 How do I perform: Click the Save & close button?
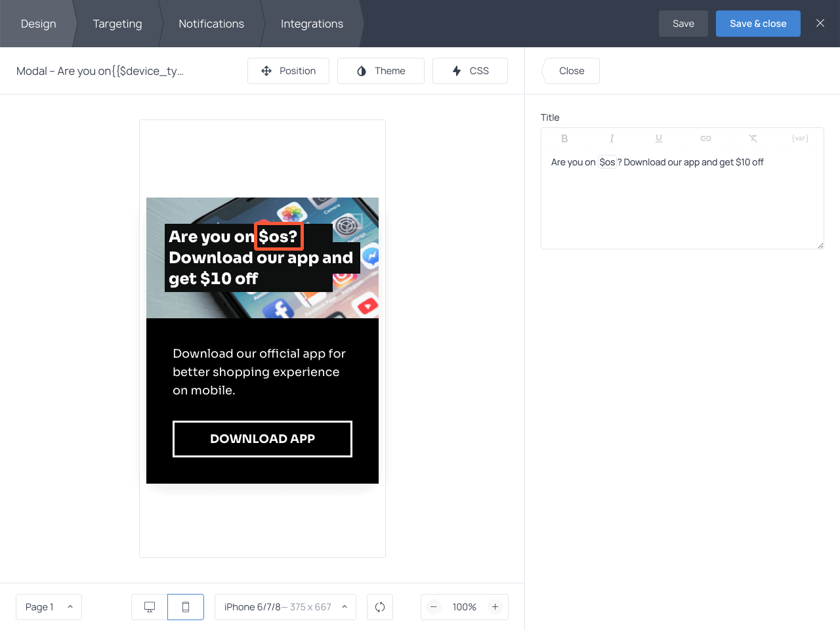point(758,24)
